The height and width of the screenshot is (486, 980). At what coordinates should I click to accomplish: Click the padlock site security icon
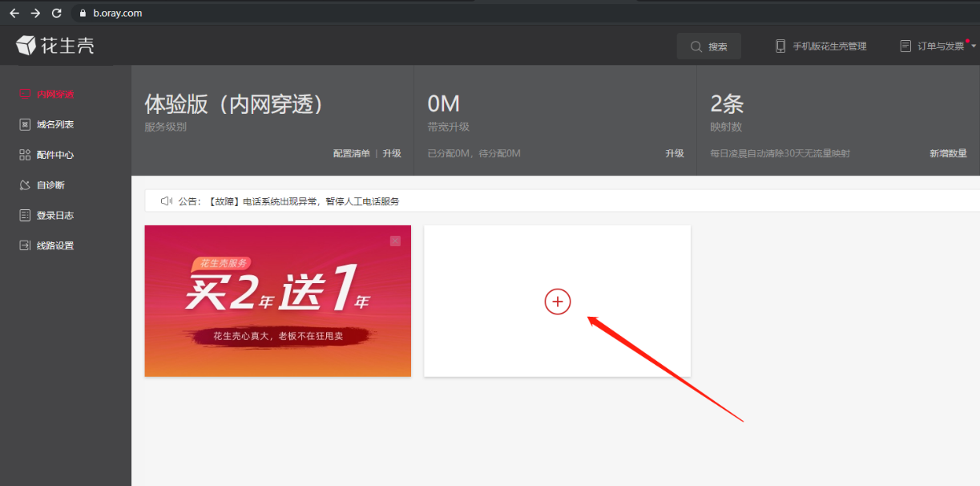[x=83, y=13]
